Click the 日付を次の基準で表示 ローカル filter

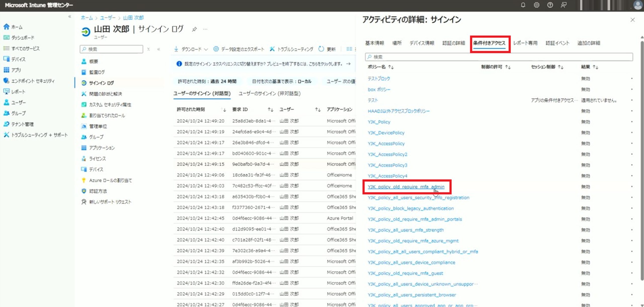282,81
